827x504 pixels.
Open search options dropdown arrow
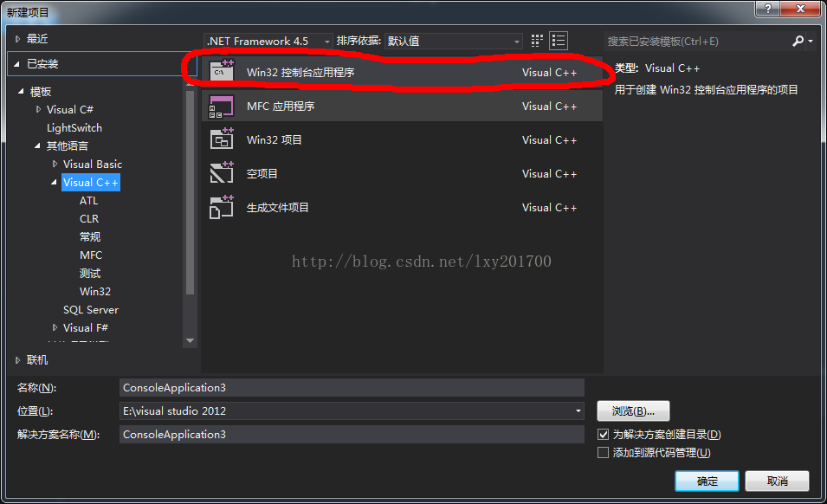pyautogui.click(x=811, y=41)
